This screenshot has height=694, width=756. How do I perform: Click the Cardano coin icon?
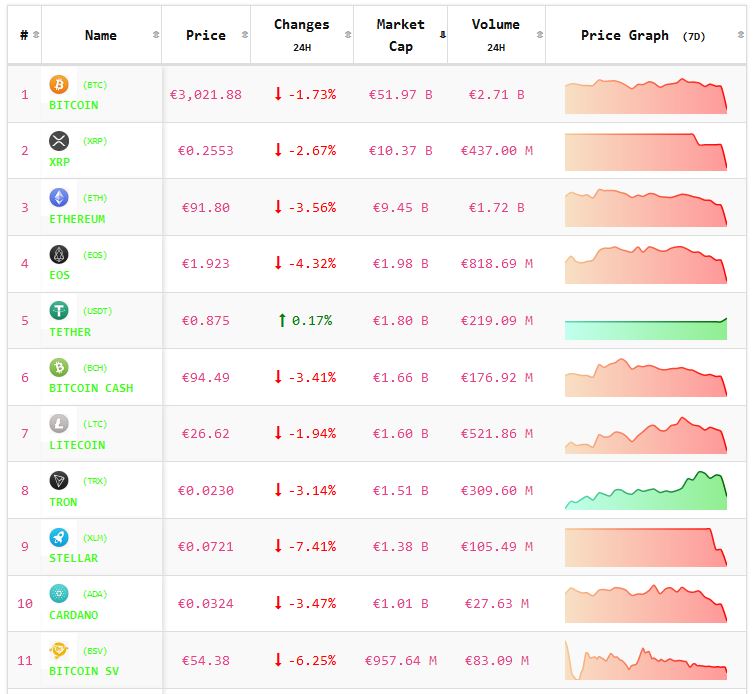tap(58, 594)
